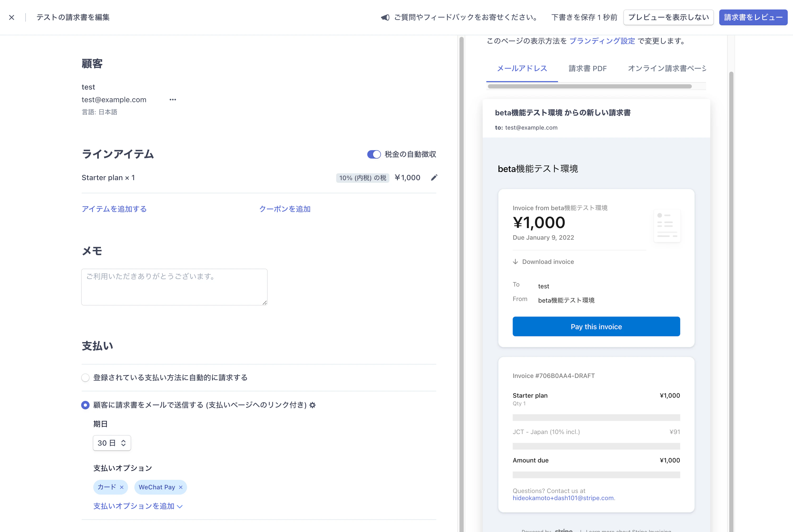Click アイテムを追加する link

pos(114,209)
